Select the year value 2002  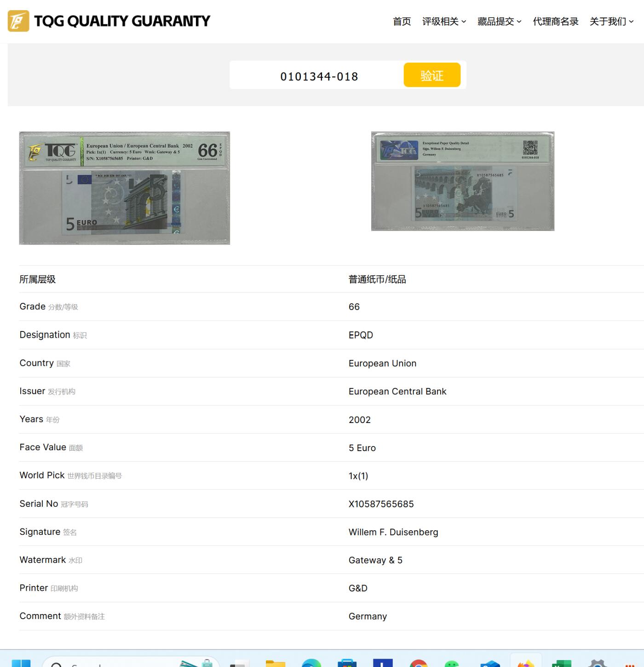pos(359,420)
